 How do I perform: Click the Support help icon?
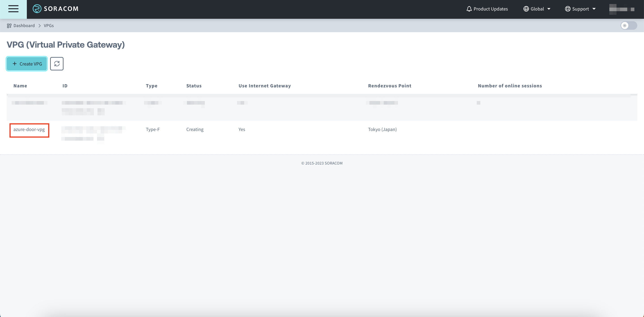coord(568,9)
